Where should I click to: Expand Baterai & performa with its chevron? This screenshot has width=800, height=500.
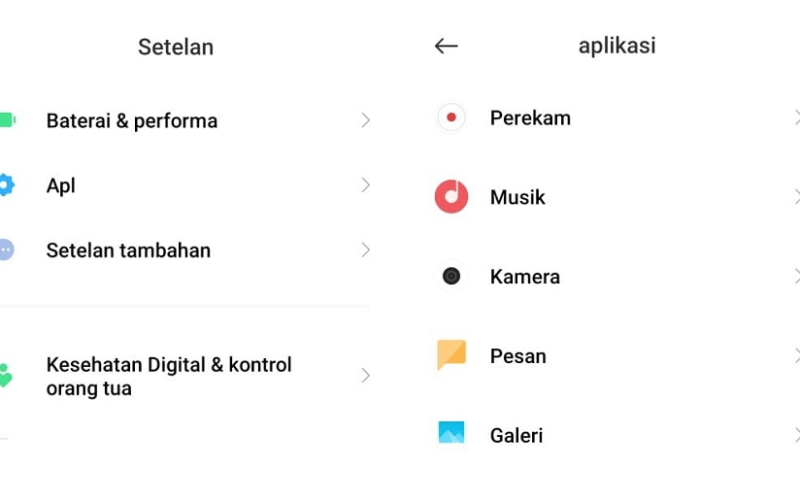point(365,120)
